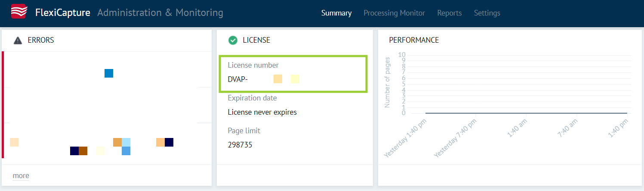Switch to Processing Monitor tab
The width and height of the screenshot is (644, 191).
tap(394, 13)
